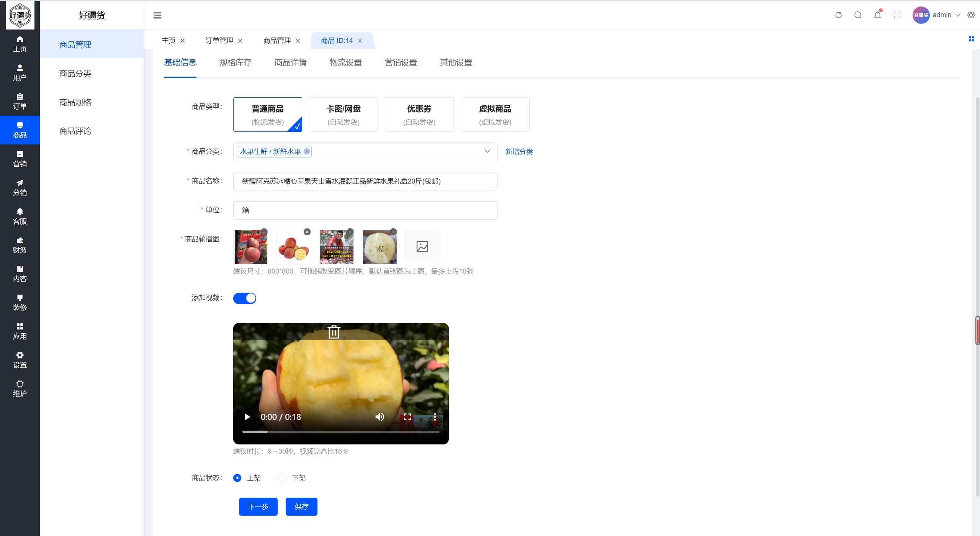Select the 下架 radio button

coord(282,478)
